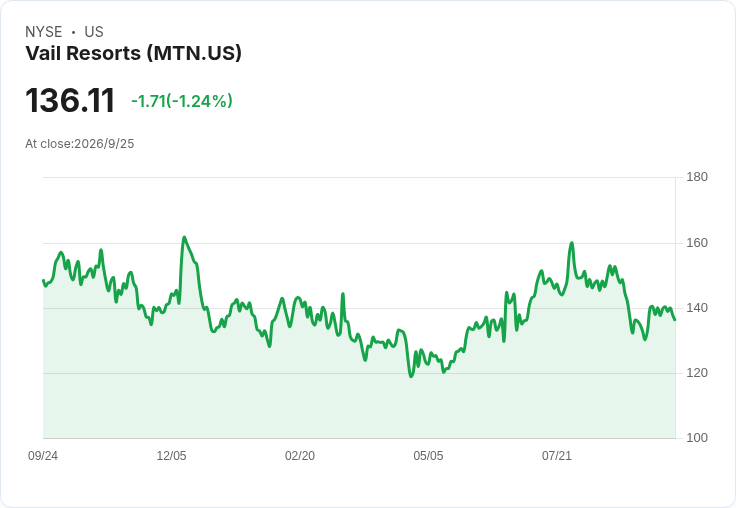Select the 136.11 price value

(x=70, y=100)
